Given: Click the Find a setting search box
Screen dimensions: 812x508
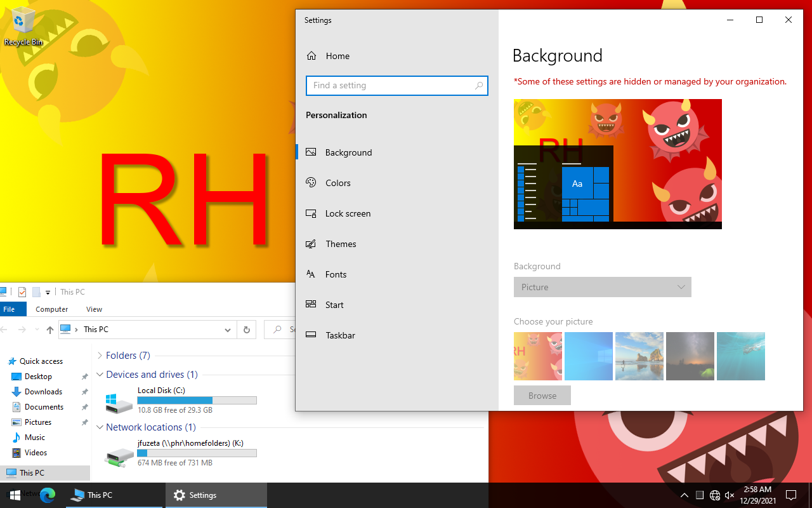Looking at the screenshot, I should [390, 86].
